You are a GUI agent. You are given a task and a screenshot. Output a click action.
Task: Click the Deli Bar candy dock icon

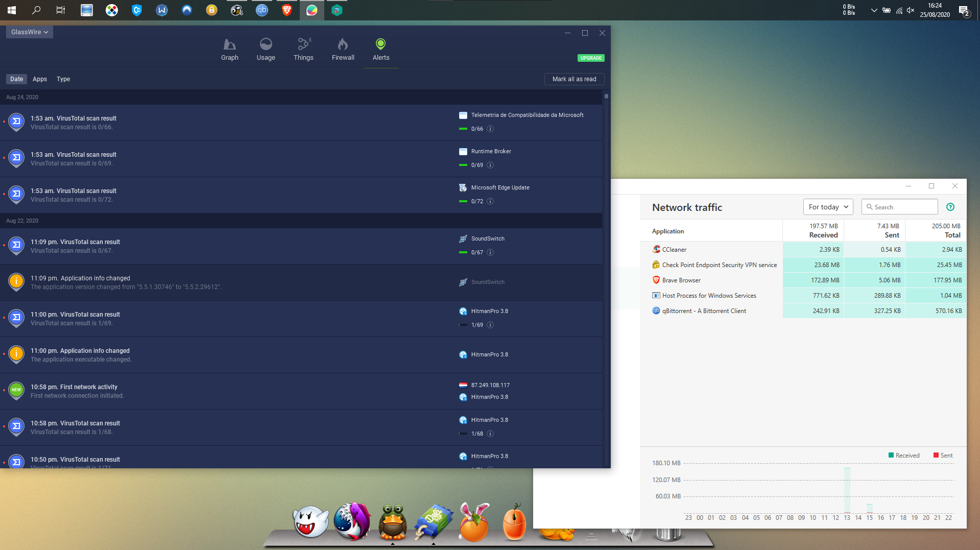coord(434,522)
